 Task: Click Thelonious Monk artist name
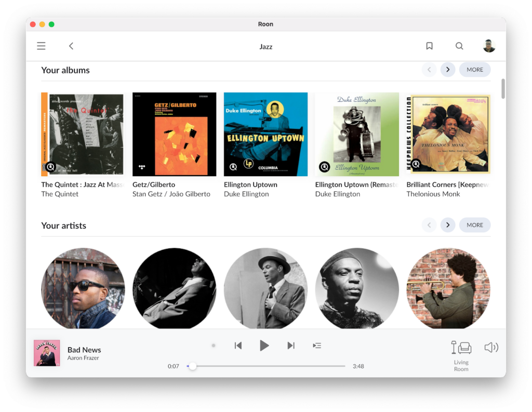coord(433,194)
